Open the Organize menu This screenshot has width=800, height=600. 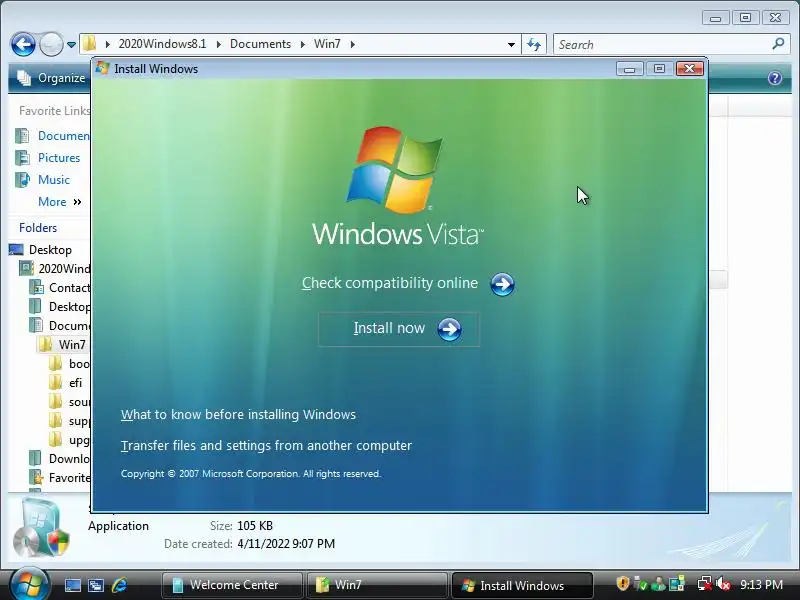click(x=52, y=78)
